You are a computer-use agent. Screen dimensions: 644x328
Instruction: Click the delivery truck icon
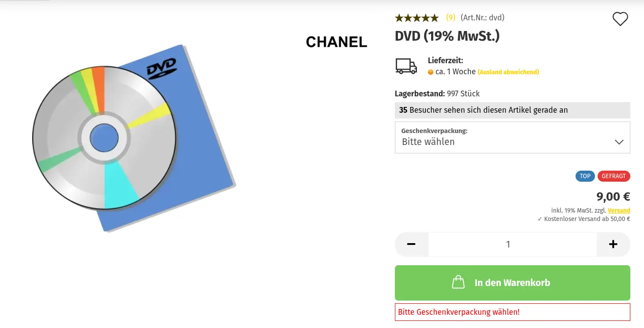(406, 66)
